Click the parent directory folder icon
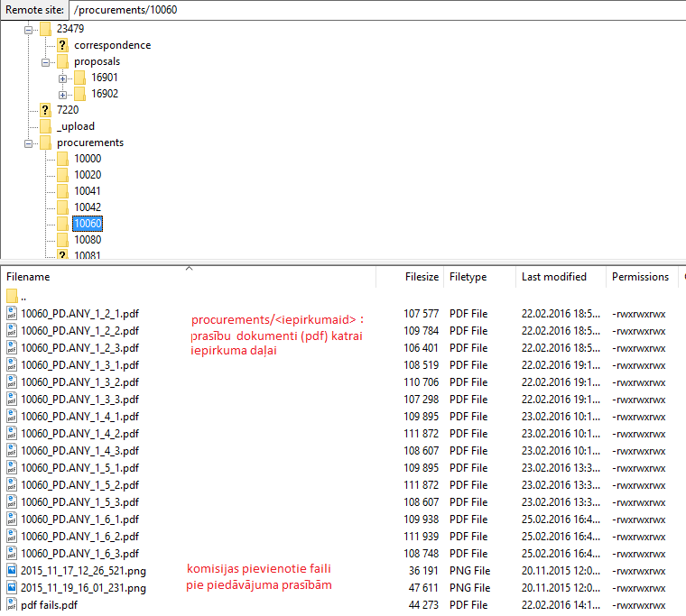The height and width of the screenshot is (616, 686). coord(12,296)
